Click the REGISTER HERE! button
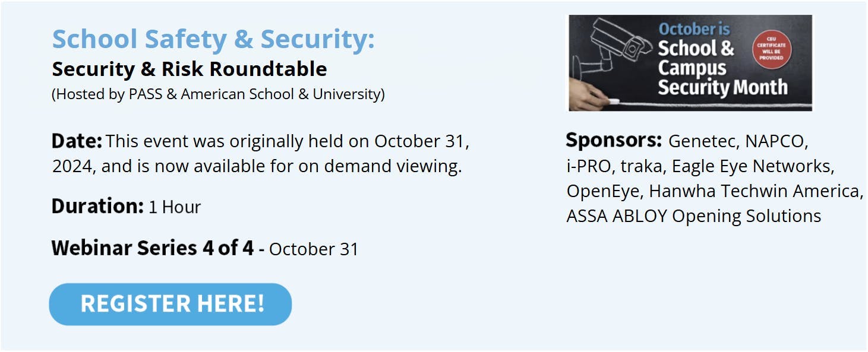 [171, 304]
